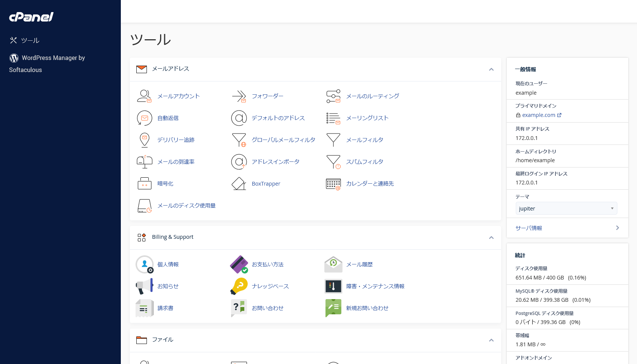Visit the example.com primary domain link
This screenshot has height=364, width=637.
[538, 115]
